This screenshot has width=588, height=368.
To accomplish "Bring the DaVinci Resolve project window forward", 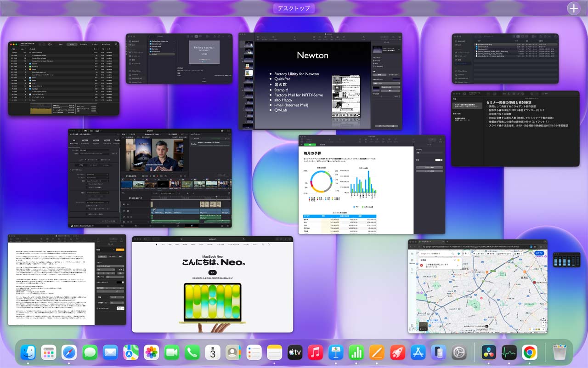I will point(150,178).
